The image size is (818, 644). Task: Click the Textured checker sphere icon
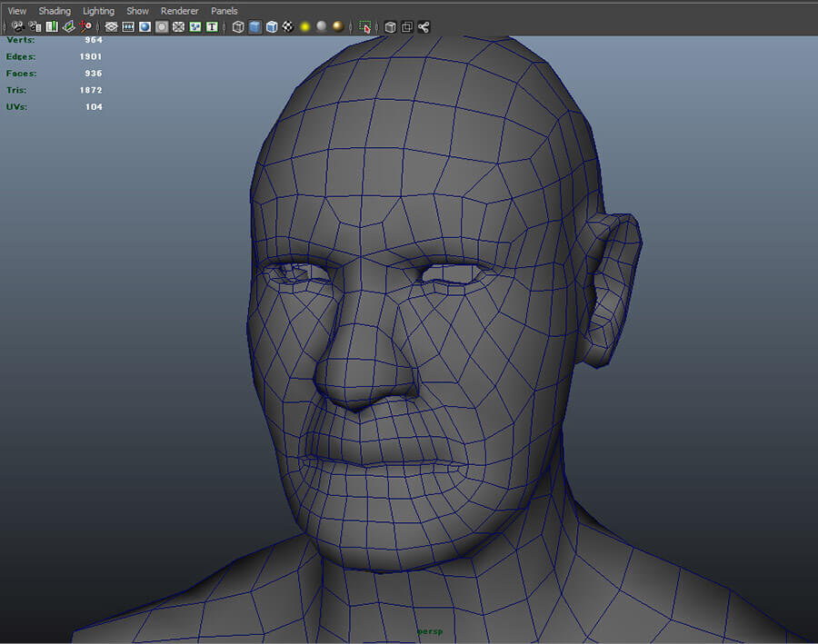click(288, 26)
